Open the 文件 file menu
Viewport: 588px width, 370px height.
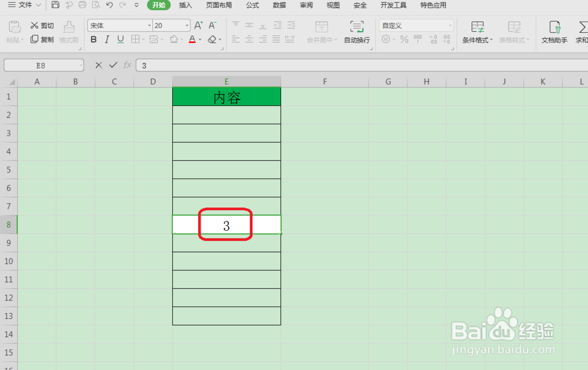pos(25,5)
